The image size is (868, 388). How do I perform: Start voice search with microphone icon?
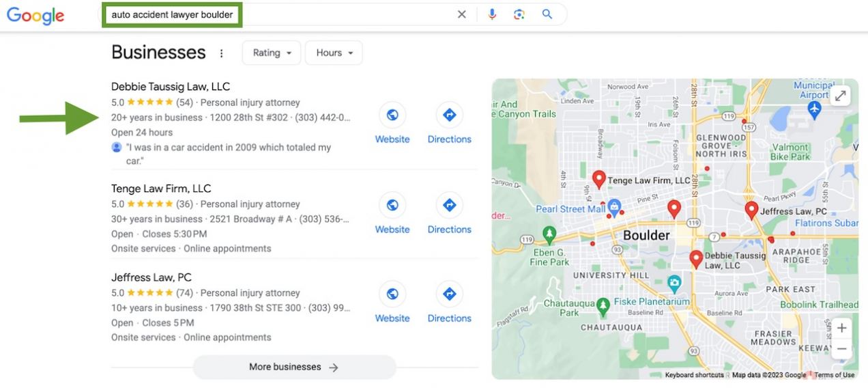click(x=493, y=14)
